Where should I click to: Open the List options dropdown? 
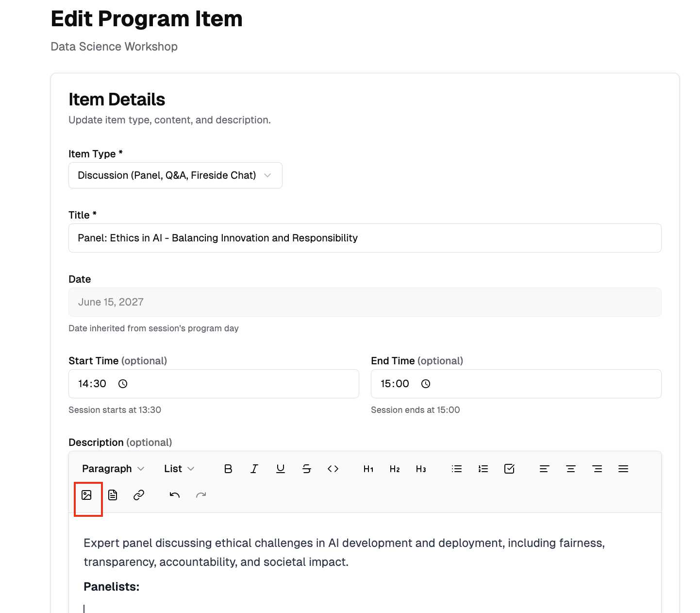(179, 469)
